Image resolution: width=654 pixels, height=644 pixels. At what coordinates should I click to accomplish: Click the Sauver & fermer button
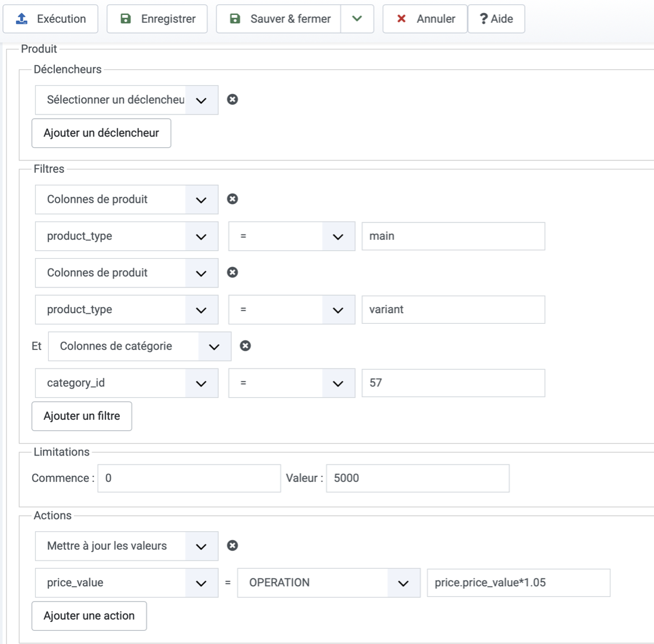tap(279, 19)
